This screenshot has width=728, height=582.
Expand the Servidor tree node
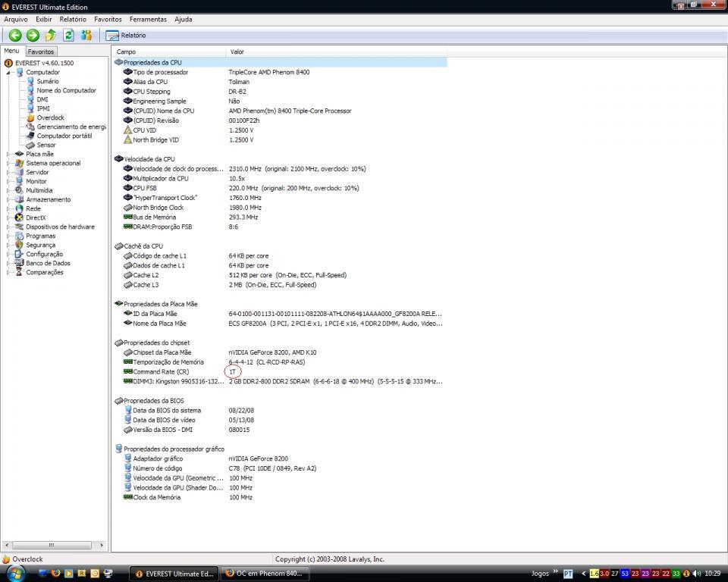click(x=8, y=172)
